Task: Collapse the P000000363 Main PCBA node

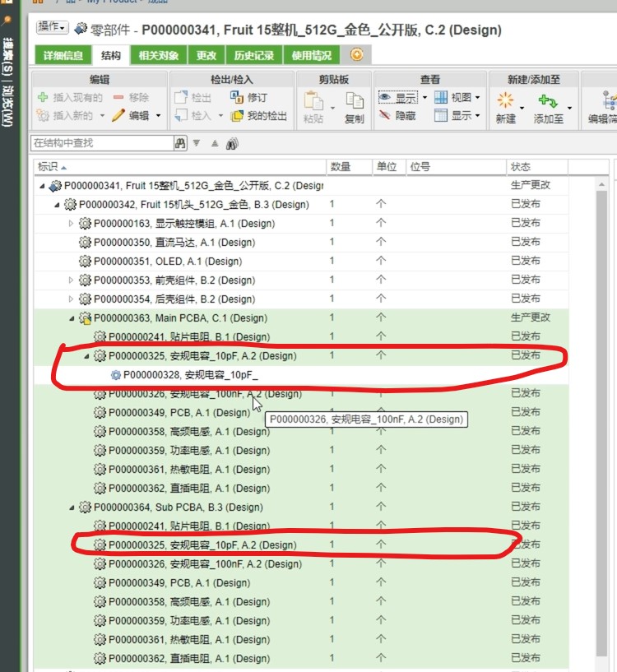Action: (72, 318)
